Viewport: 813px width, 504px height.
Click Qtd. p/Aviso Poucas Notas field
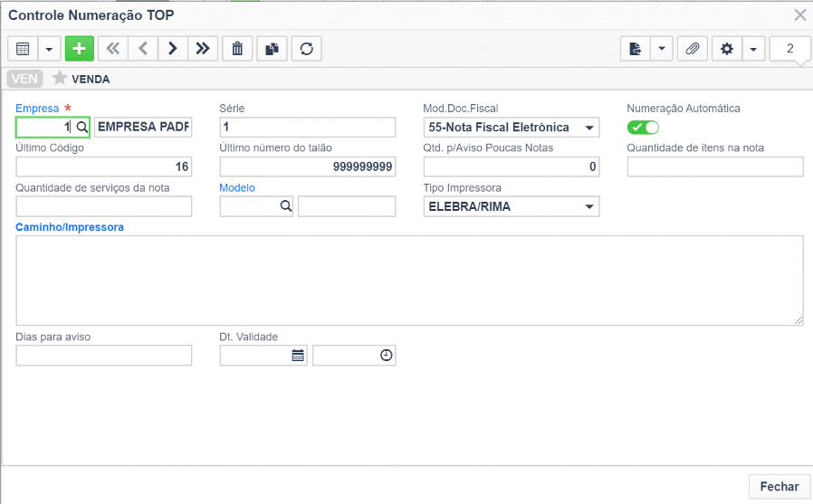(x=512, y=166)
